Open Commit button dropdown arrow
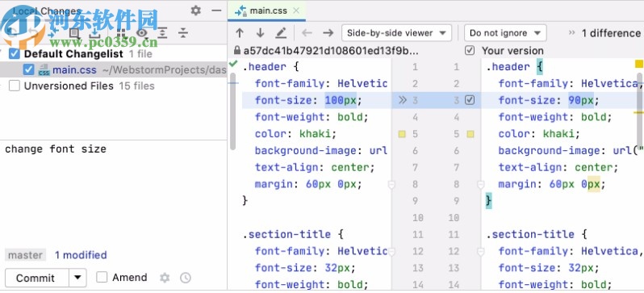Viewport: 644px width, 293px height. click(x=77, y=278)
